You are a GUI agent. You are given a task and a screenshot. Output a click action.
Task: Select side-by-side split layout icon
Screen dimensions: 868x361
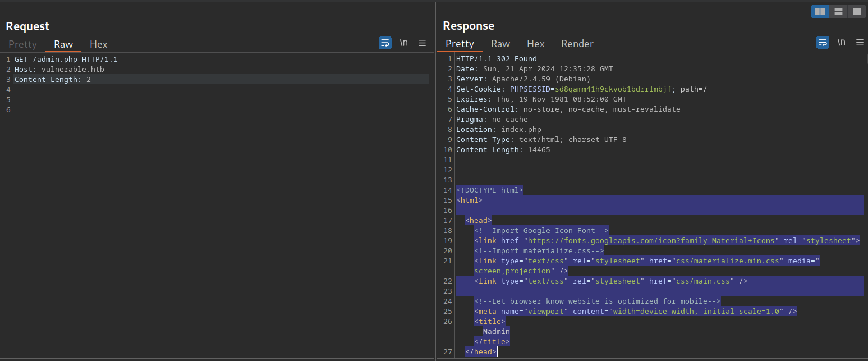tap(820, 11)
